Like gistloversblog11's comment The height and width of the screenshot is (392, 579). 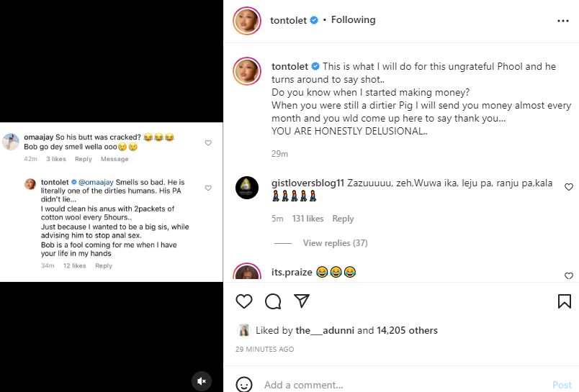568,187
